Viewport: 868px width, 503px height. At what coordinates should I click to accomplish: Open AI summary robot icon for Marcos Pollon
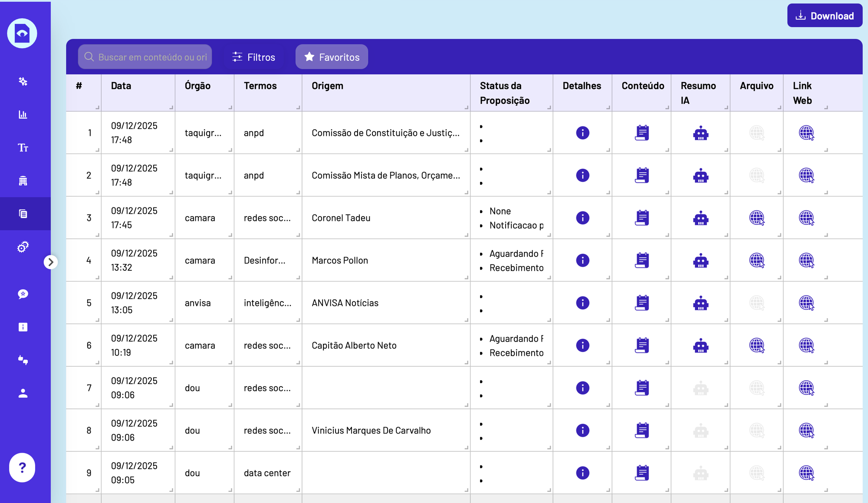[x=700, y=260]
